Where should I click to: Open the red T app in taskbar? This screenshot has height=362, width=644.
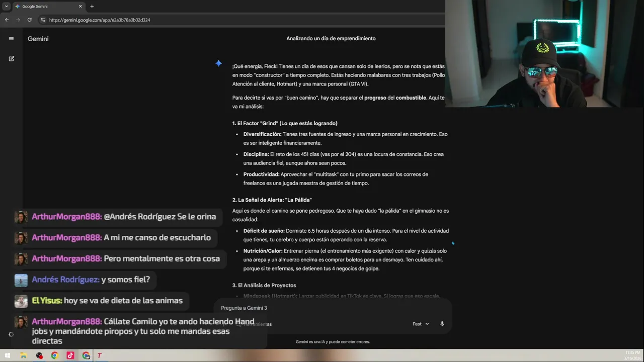[x=100, y=355]
